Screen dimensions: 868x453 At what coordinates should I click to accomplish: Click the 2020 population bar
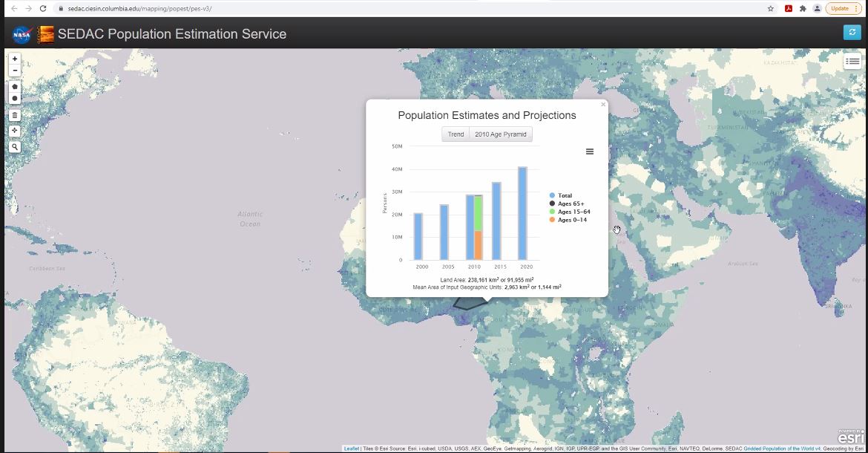[x=522, y=213]
